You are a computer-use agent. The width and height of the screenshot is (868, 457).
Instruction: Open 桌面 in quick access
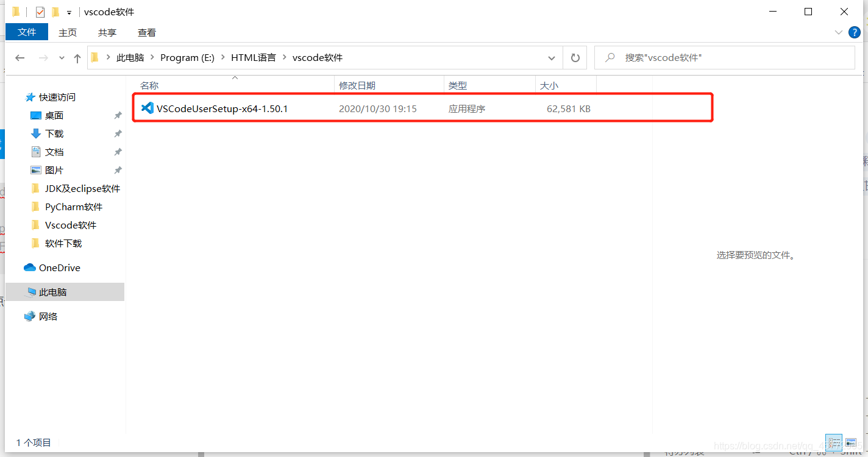click(x=54, y=115)
